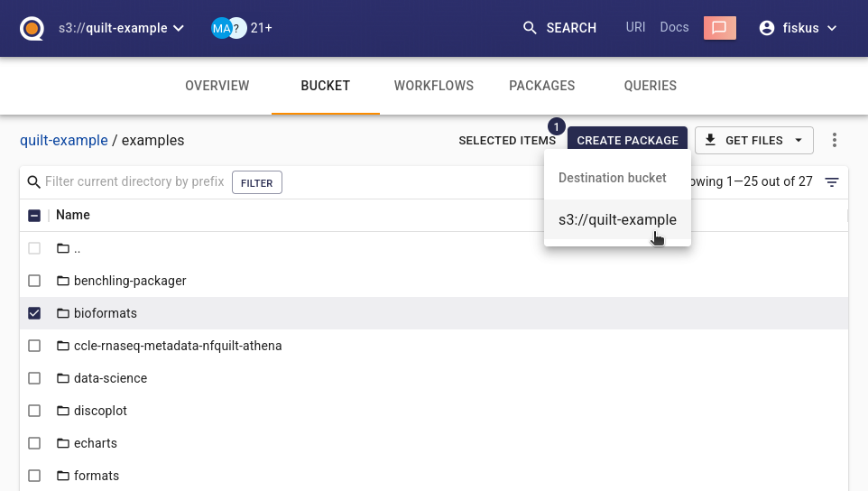Open the s3://quilt-example bucket selector
The image size is (868, 491).
(121, 28)
